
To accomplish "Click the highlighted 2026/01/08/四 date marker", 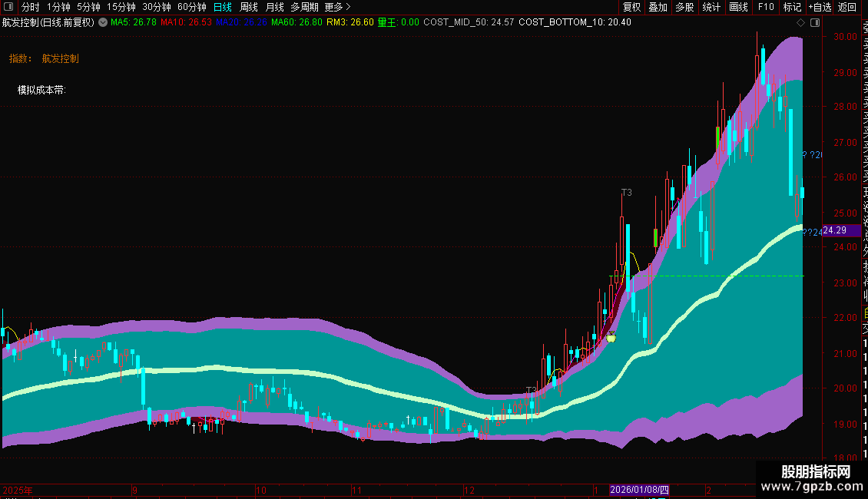I will pyautogui.click(x=639, y=490).
